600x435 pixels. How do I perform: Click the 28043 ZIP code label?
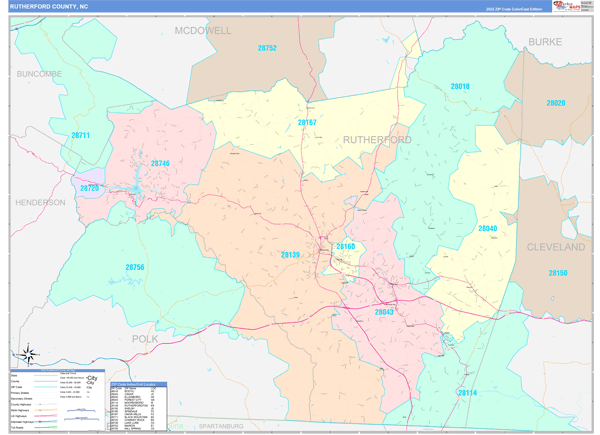pyautogui.click(x=385, y=312)
